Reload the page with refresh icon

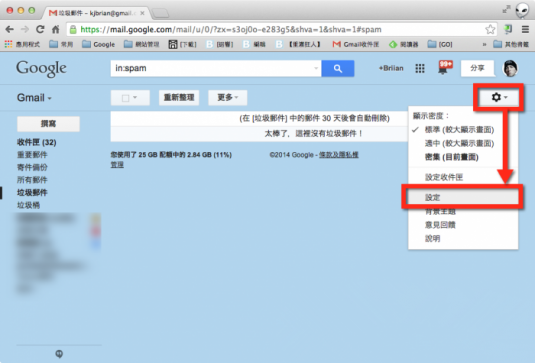(40, 29)
